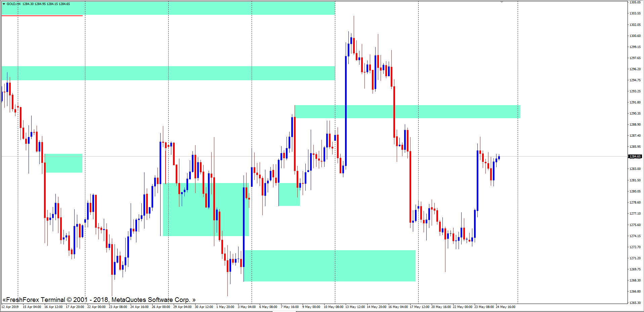Click the 1275.60 price scale label
644x312 pixels.
(635, 225)
